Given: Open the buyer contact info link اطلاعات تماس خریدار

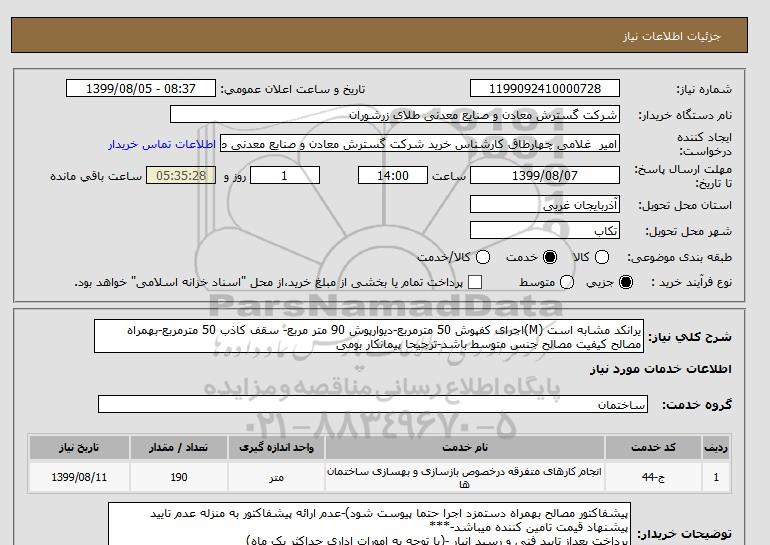Looking at the screenshot, I should coord(162,144).
